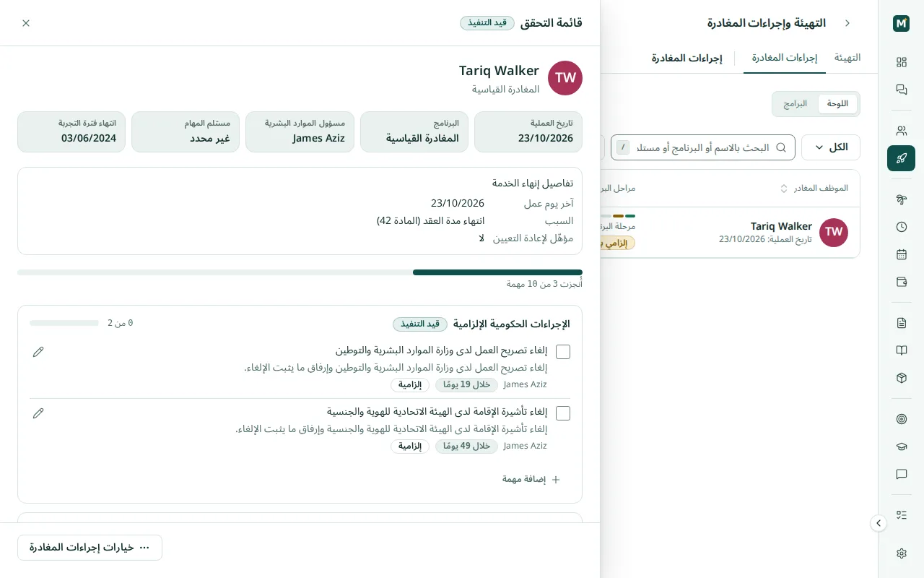Image resolution: width=924 pixels, height=578 pixels.
Task: Open the graduation cap training icon
Action: (901, 447)
